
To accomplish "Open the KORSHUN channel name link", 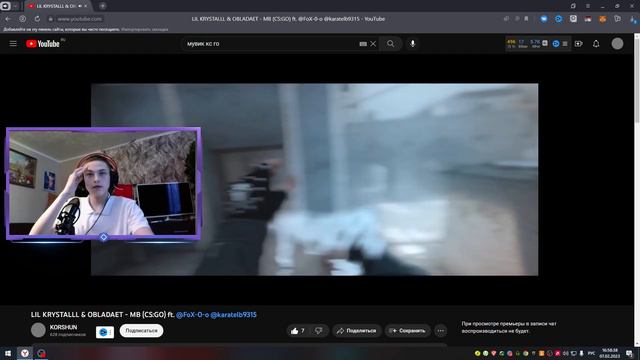I will point(63,327).
